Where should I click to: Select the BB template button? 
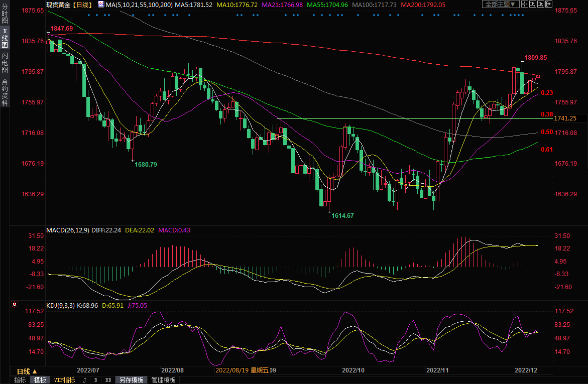(x=108, y=380)
